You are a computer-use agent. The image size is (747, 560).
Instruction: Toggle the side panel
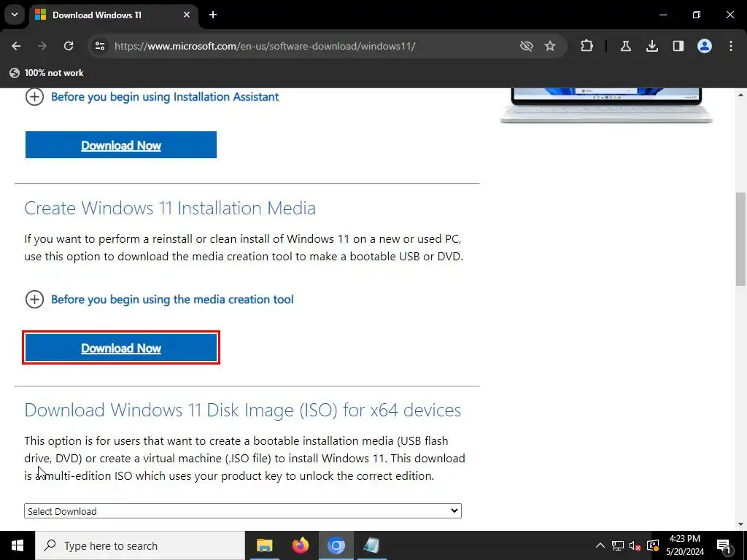(x=678, y=46)
